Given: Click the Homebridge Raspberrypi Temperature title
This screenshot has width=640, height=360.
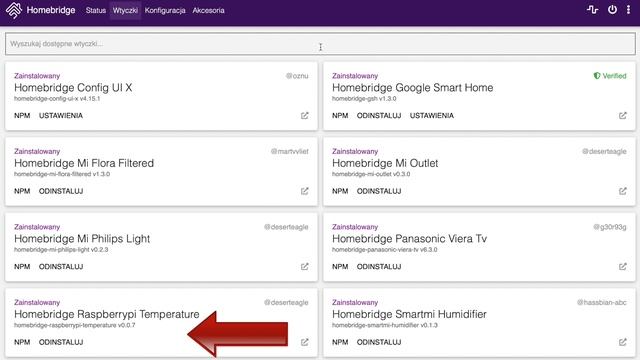Looking at the screenshot, I should (107, 314).
